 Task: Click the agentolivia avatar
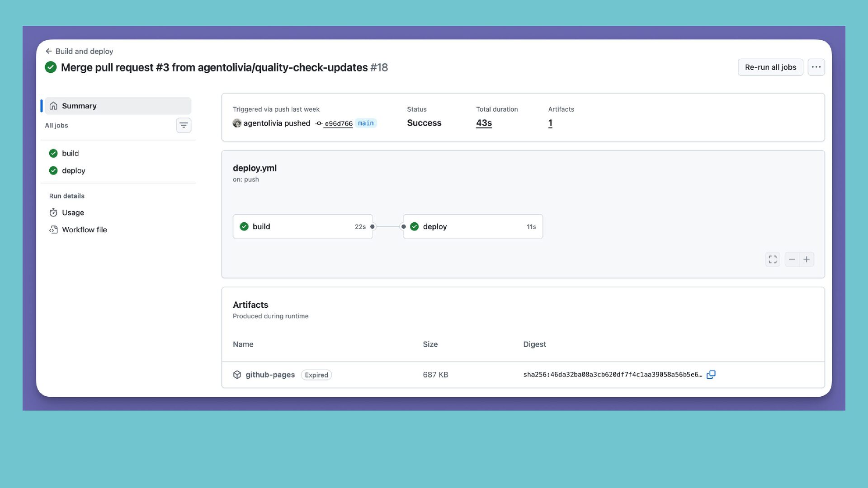coord(237,123)
